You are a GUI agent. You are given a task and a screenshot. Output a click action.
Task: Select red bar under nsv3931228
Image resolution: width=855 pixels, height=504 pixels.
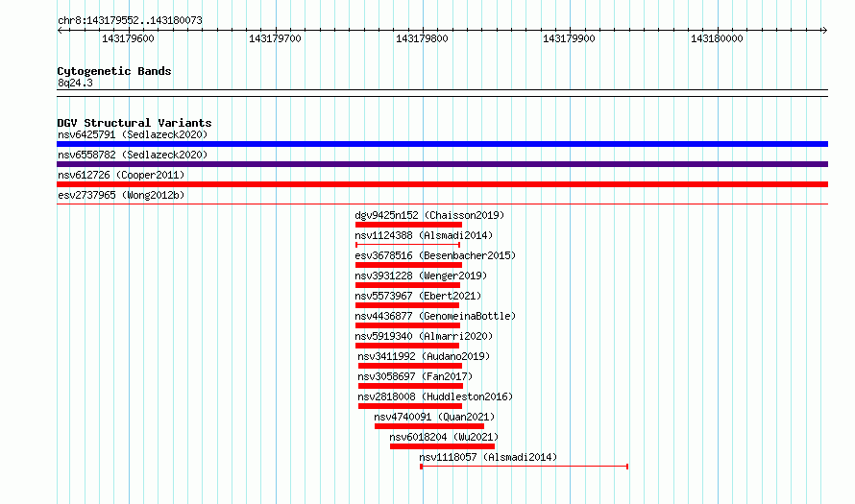click(407, 285)
